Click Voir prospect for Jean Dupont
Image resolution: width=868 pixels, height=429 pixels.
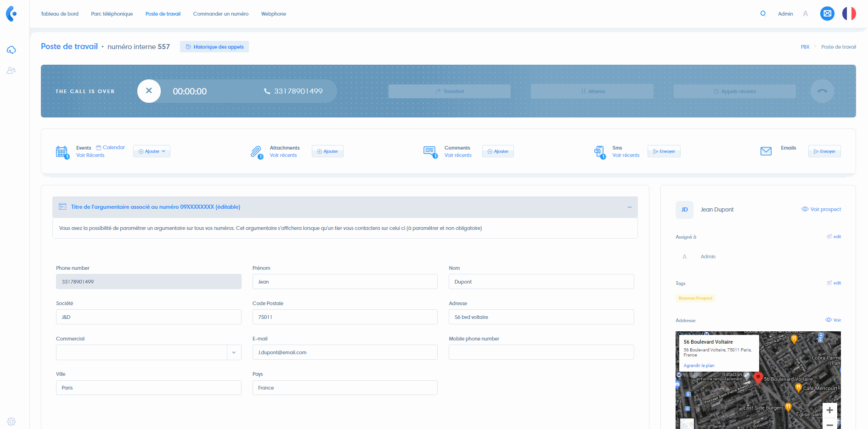pos(821,209)
